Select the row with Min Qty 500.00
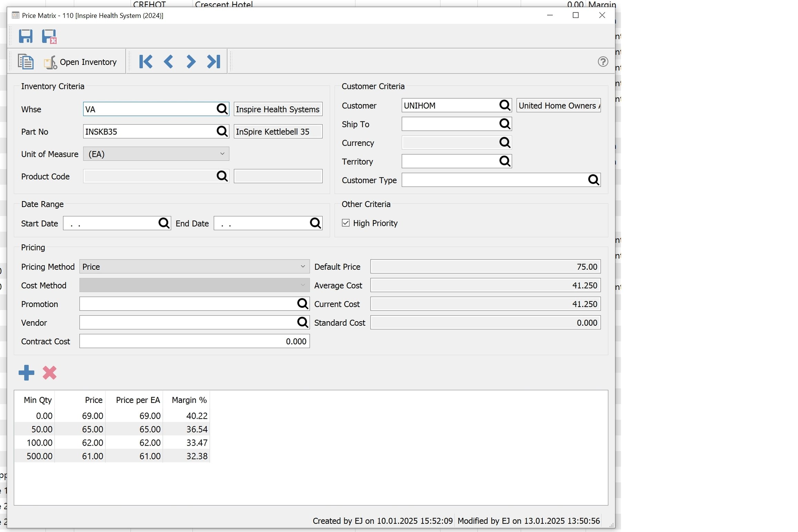This screenshot has height=532, width=798. (112, 456)
